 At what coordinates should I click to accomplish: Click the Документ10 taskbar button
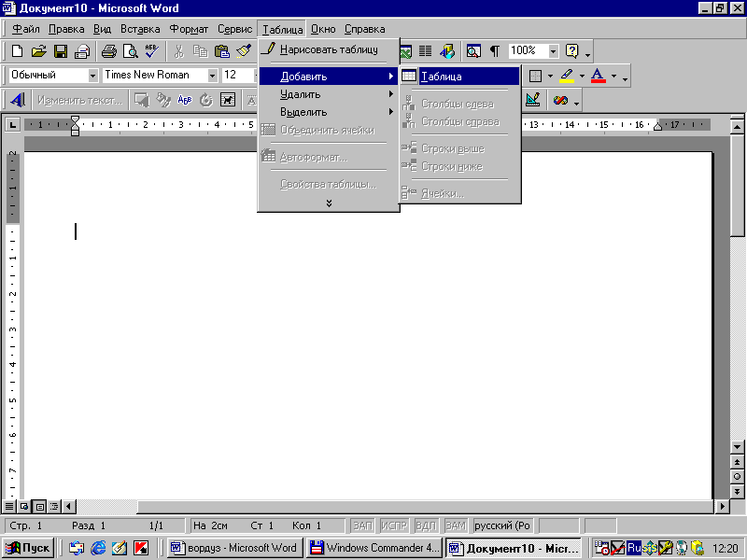[x=514, y=548]
